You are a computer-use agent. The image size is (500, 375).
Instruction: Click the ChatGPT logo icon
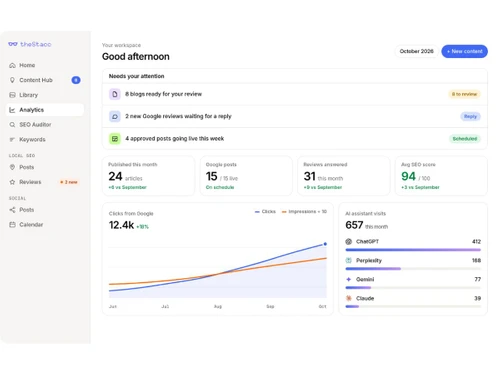[x=349, y=242]
